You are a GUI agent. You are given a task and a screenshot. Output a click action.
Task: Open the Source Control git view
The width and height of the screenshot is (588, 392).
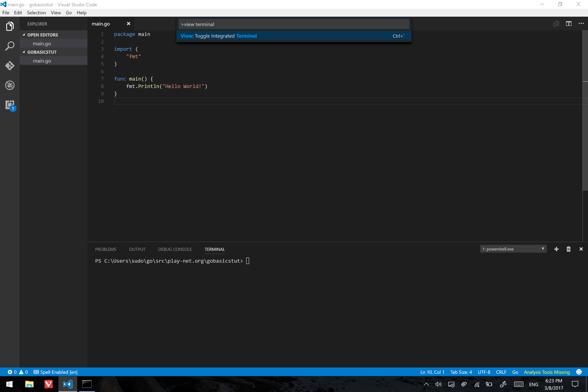coord(10,66)
